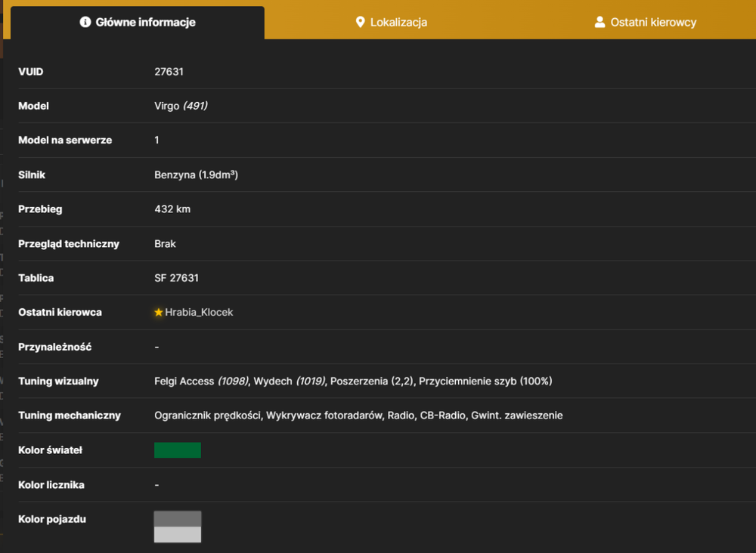Click the person icon beside Ostatni kierowcy
The width and height of the screenshot is (756, 553).
(x=600, y=22)
